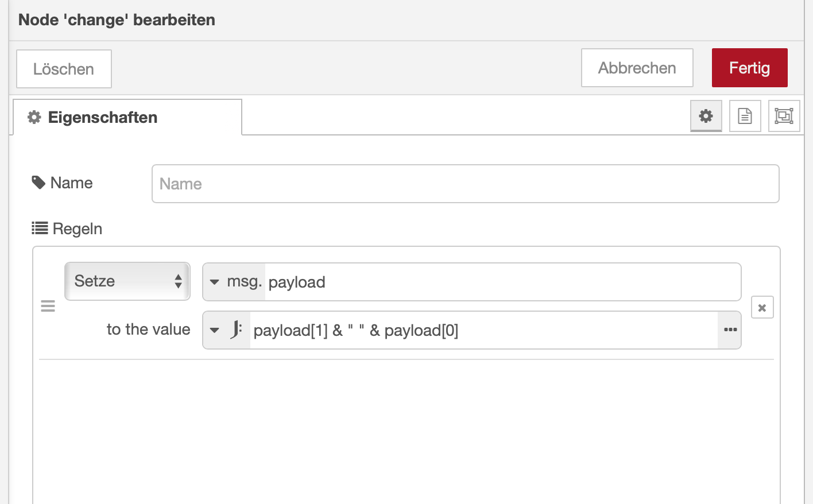This screenshot has height=504, width=813.
Task: Open the Setze action dropdown
Action: [x=127, y=281]
